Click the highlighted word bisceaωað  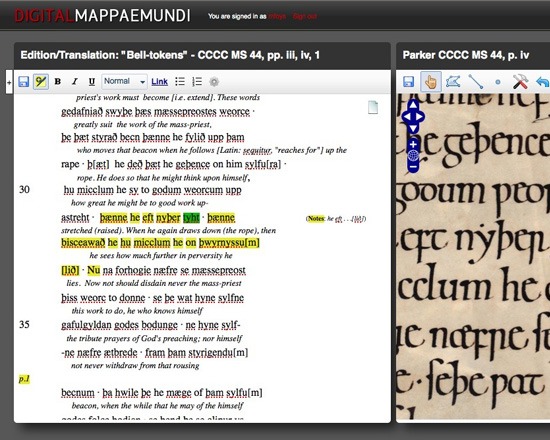(x=83, y=242)
